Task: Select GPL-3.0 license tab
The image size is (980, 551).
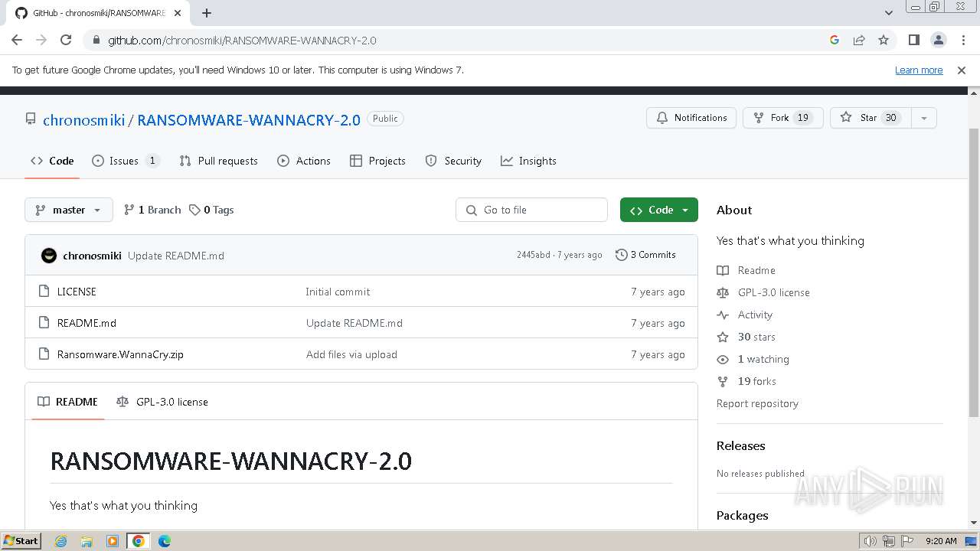Action: [x=162, y=402]
